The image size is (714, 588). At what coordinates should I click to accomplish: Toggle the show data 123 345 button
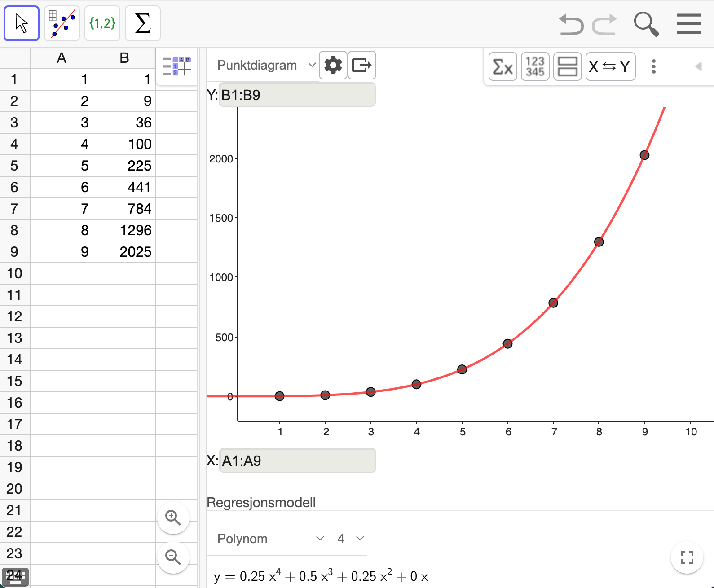(535, 67)
